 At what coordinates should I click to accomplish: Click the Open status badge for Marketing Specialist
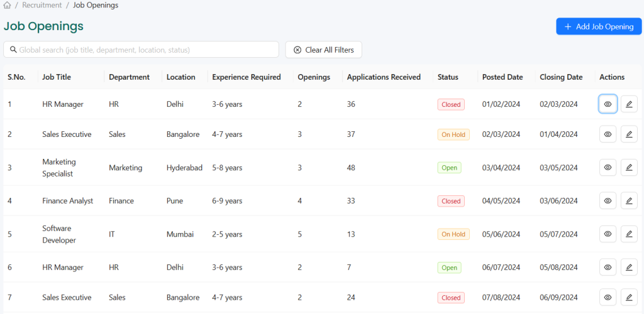[x=449, y=168]
